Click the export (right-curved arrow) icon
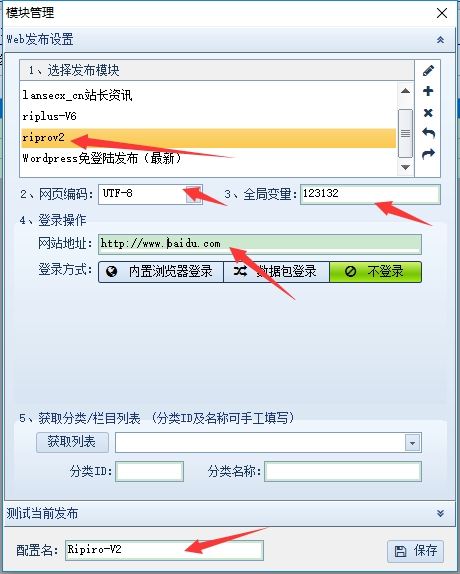Viewport: 460px width, 574px height. 428,154
